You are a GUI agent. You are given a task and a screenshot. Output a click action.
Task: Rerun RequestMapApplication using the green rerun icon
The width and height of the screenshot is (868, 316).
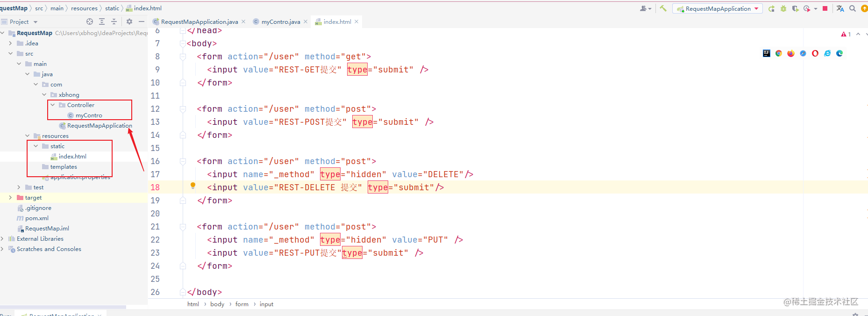point(771,8)
